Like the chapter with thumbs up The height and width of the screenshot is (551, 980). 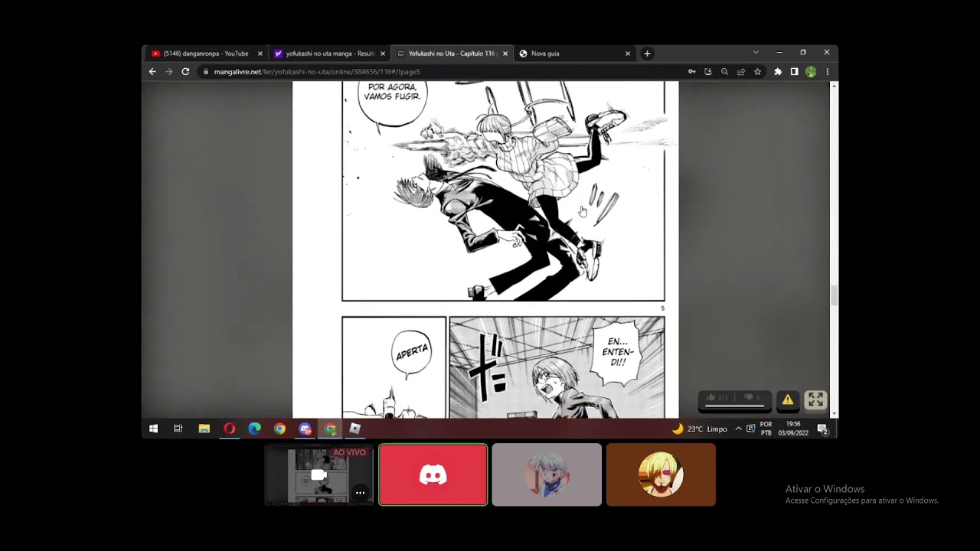(717, 398)
